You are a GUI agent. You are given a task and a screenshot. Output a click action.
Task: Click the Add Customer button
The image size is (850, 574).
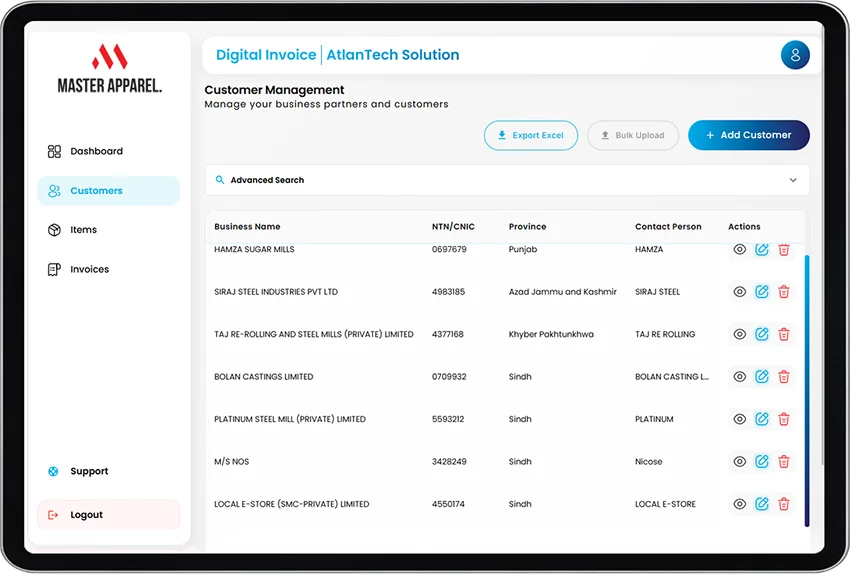click(x=749, y=135)
